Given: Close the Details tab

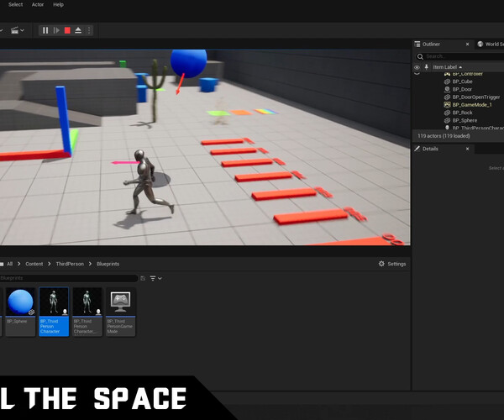Looking at the screenshot, I should coord(467,149).
